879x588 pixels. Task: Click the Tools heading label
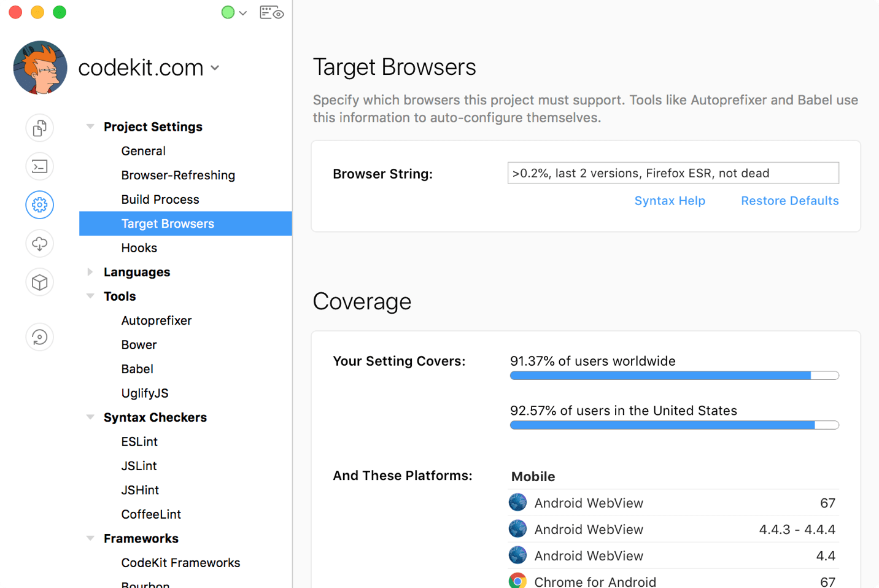point(120,296)
